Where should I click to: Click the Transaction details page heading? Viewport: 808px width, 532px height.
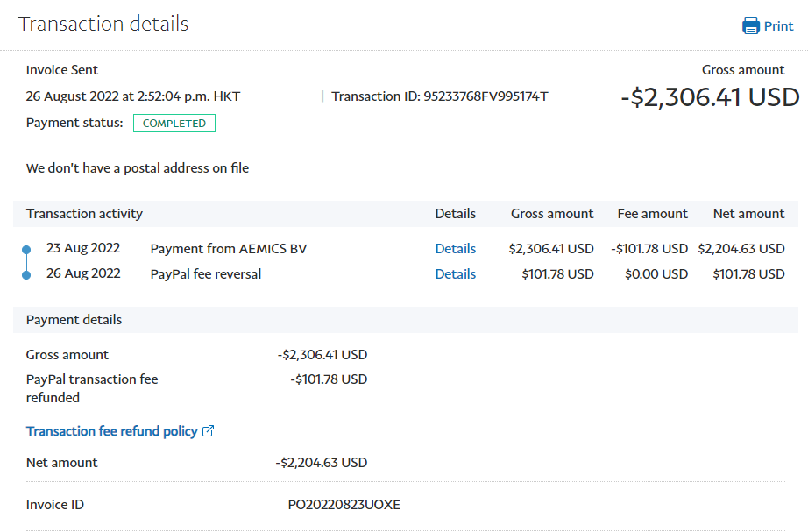[103, 24]
